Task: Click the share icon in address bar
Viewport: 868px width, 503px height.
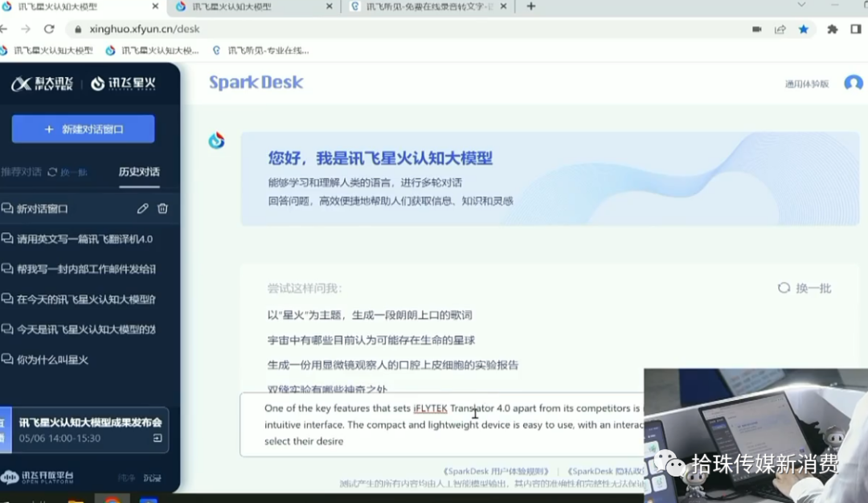Action: pyautogui.click(x=780, y=29)
